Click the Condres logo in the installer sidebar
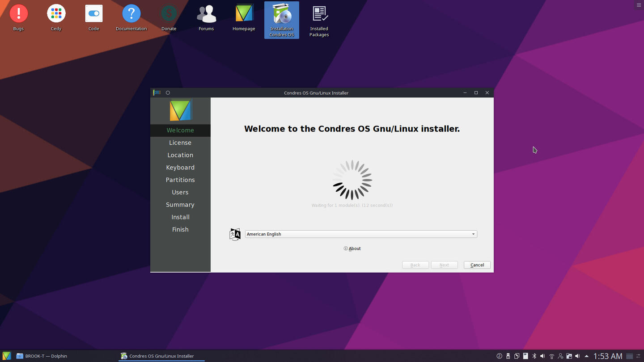The width and height of the screenshot is (644, 362). (x=180, y=110)
